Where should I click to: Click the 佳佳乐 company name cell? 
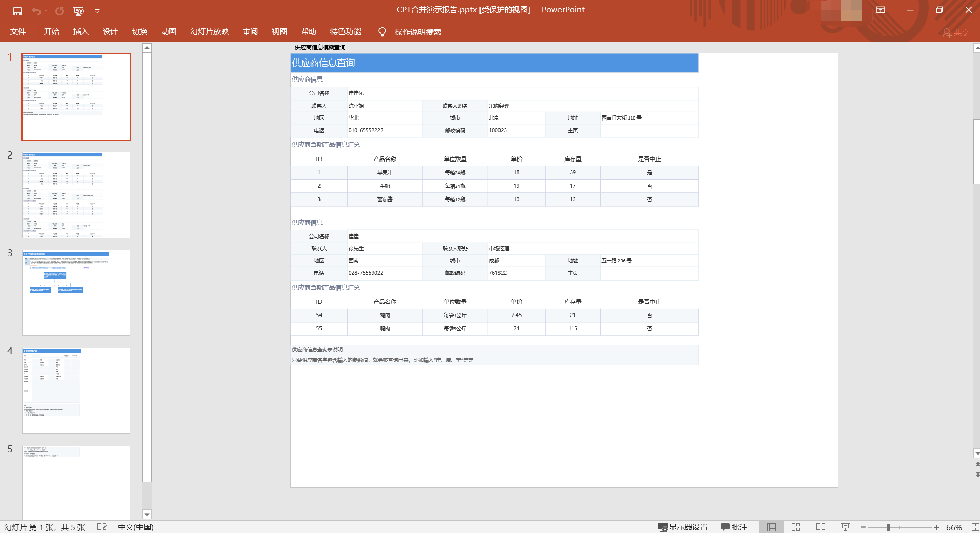pyautogui.click(x=523, y=93)
